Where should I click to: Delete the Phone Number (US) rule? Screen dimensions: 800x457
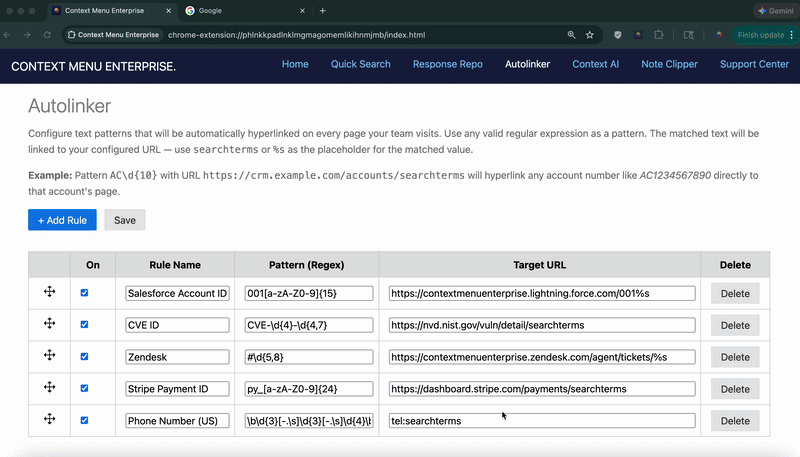(x=735, y=421)
